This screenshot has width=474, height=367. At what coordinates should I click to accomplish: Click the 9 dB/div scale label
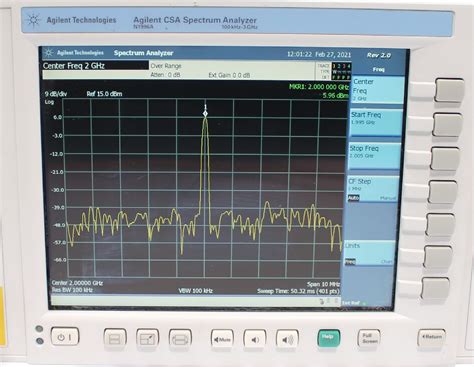[x=56, y=94]
